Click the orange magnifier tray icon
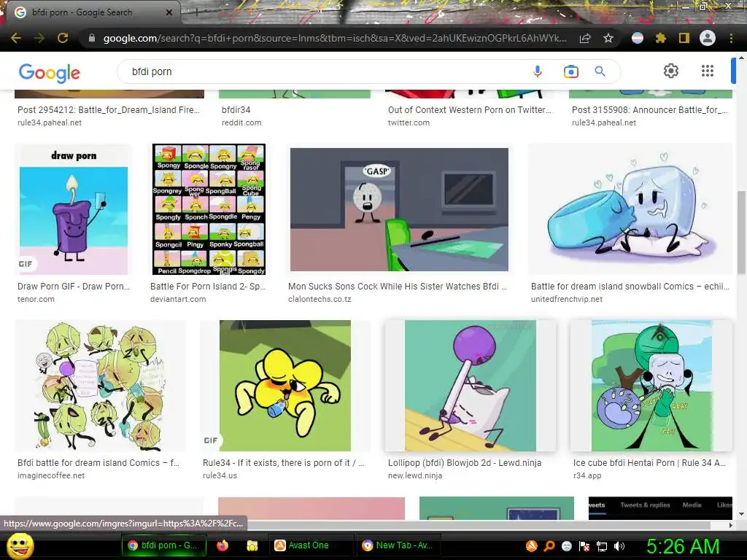 point(549,545)
